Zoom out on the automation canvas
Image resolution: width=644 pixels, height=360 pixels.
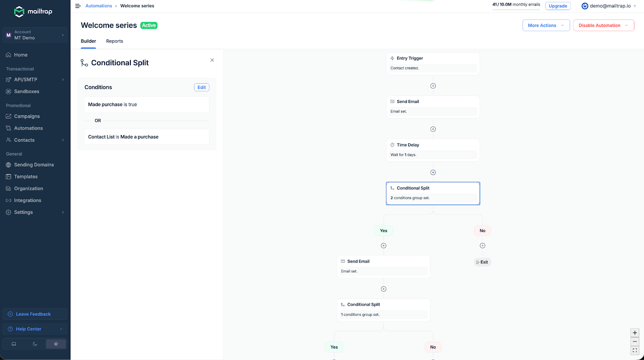(x=635, y=341)
